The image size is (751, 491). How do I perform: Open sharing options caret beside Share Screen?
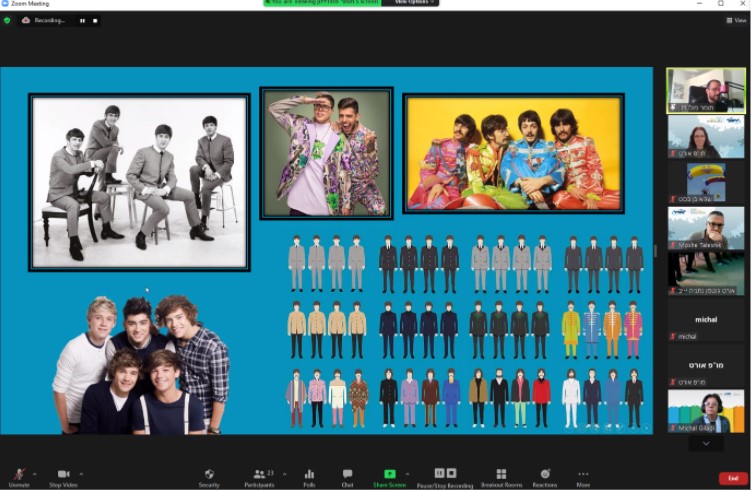[407, 474]
